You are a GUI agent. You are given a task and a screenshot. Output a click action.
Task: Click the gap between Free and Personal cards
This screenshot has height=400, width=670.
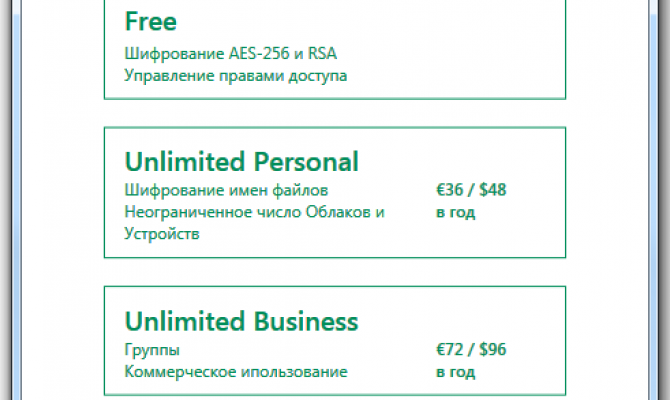335,113
